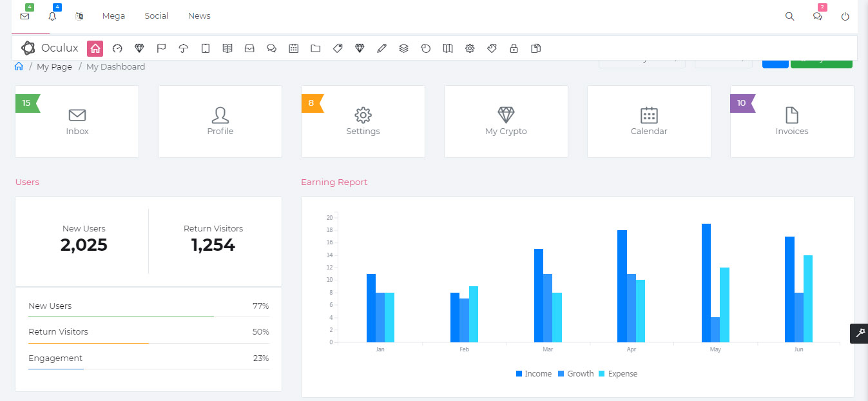Open the speedometer dashboard icon

point(117,48)
